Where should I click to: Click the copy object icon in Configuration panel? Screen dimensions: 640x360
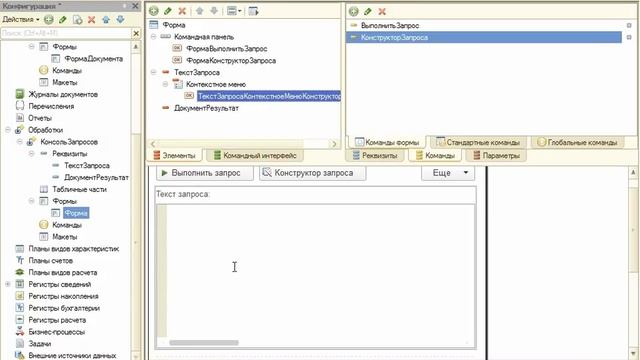[x=77, y=20]
